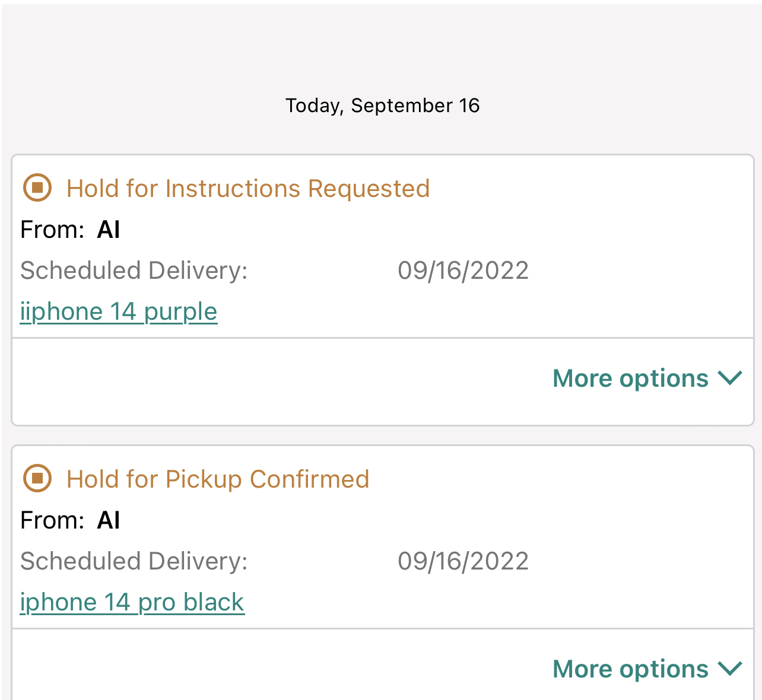Click the 09/16/2022 date in the pro black card
The image size is (762, 700).
463,561
